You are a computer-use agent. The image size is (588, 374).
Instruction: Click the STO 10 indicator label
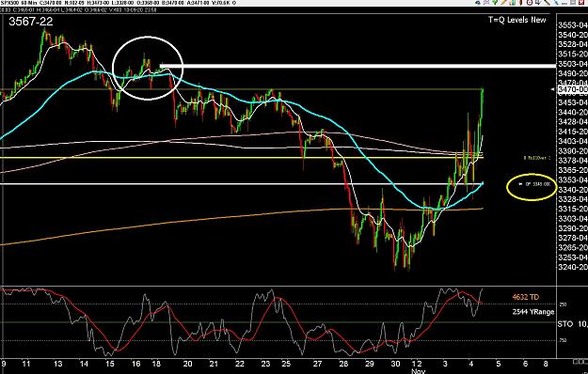coord(573,324)
